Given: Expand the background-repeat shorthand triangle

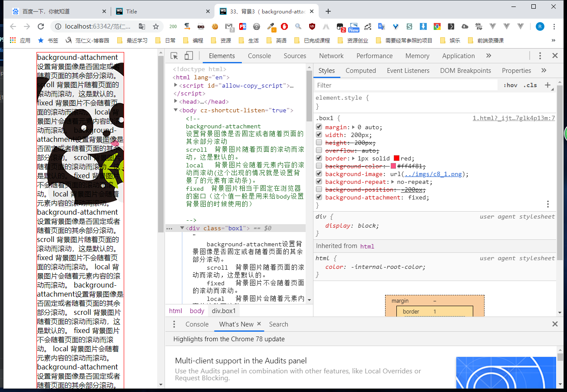Looking at the screenshot, I should [x=392, y=182].
